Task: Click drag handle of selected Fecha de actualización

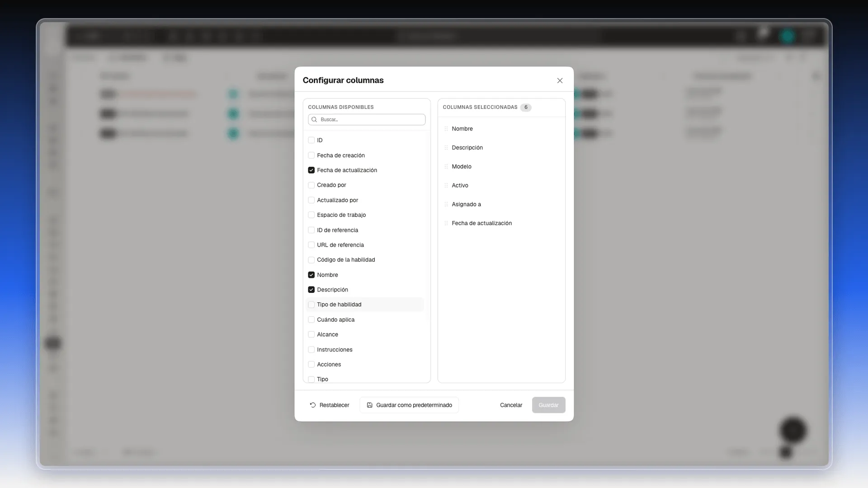Action: (x=446, y=223)
